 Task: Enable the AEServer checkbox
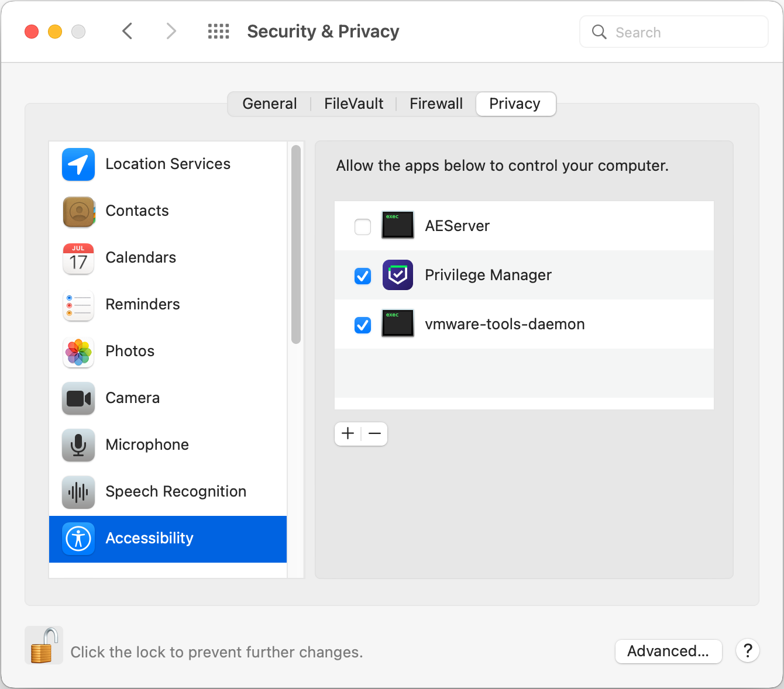(x=363, y=226)
